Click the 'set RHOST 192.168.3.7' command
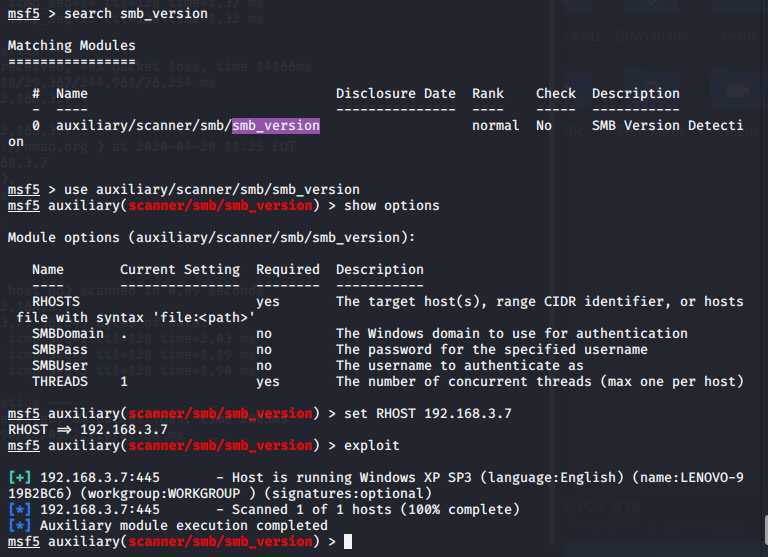 428,414
